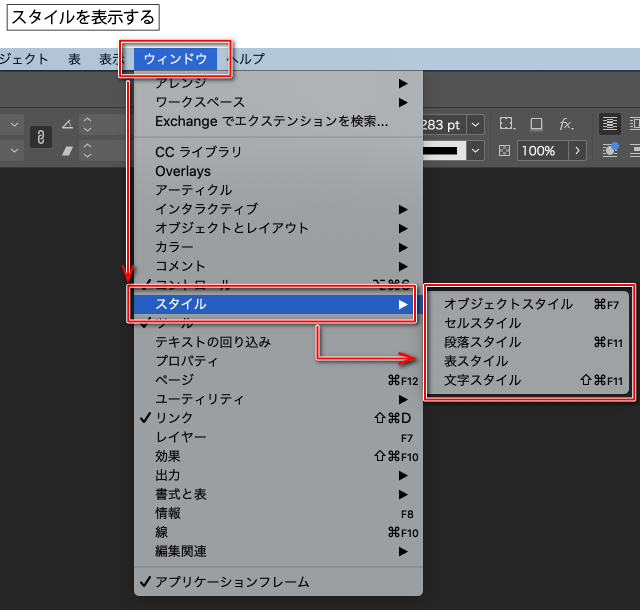Click the dashed-frame corner options icon
Viewport: 640px width, 610px height.
[x=507, y=124]
